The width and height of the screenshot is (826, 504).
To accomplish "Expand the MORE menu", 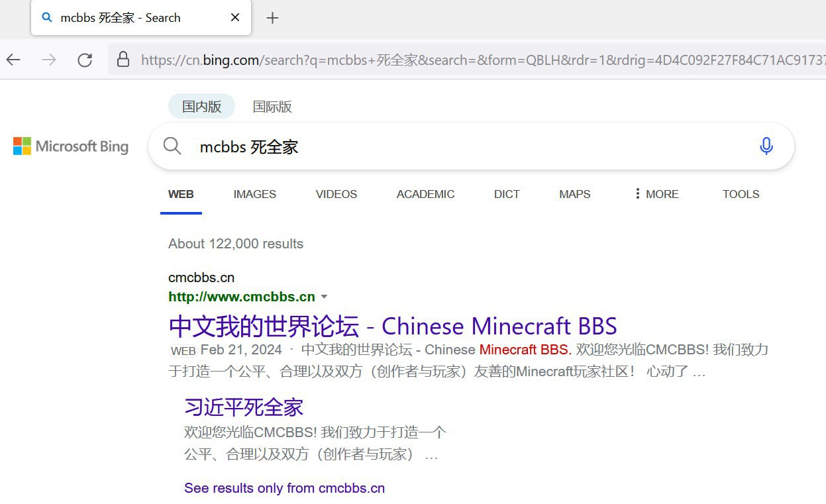I will click(x=656, y=195).
